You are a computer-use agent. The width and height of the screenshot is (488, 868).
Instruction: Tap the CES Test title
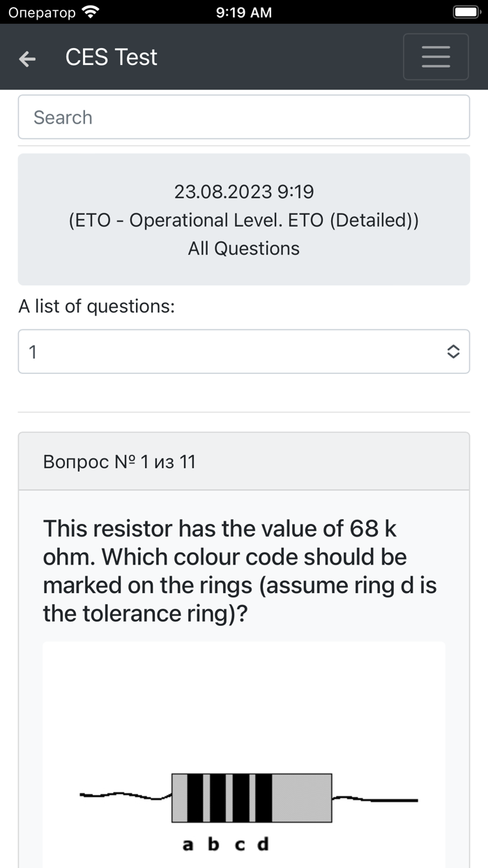click(111, 57)
